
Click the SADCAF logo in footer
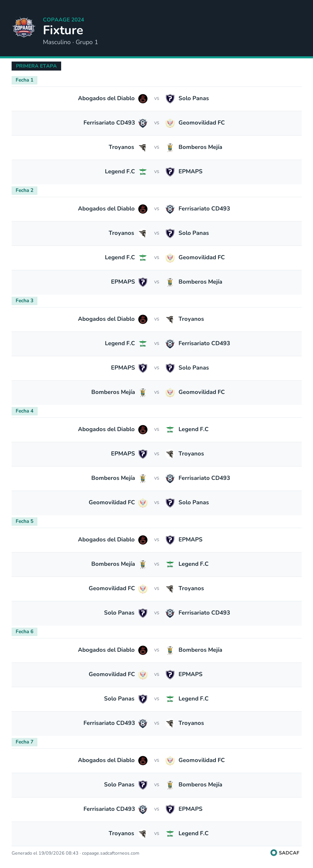point(285,853)
